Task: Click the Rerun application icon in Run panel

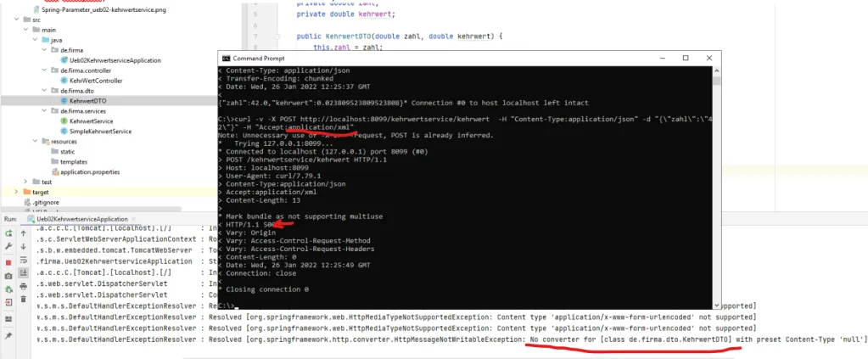Action: pos(8,233)
